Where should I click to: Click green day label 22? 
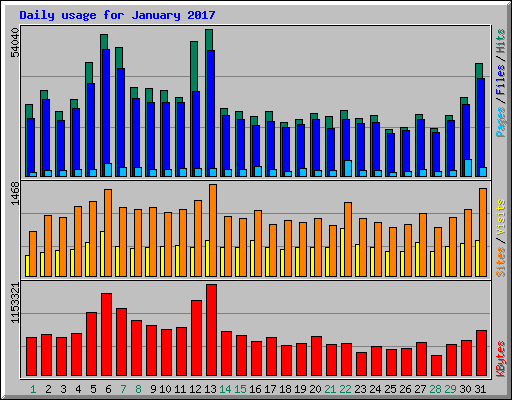click(x=345, y=389)
